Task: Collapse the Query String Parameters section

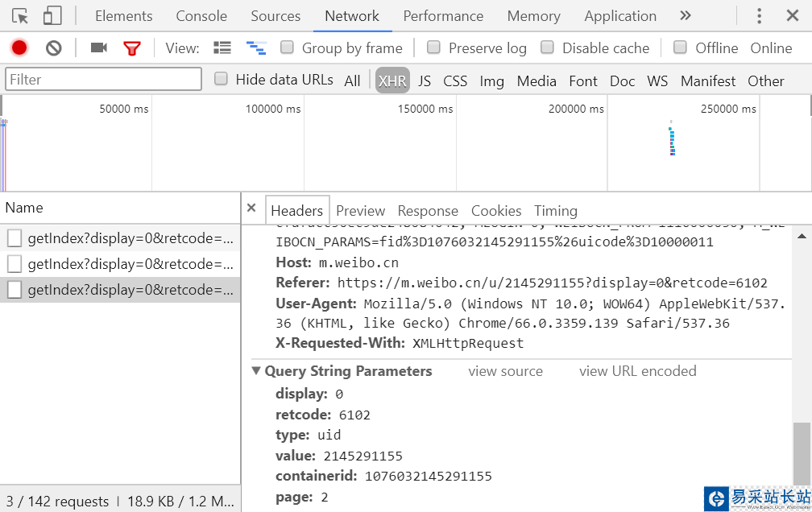Action: point(256,371)
